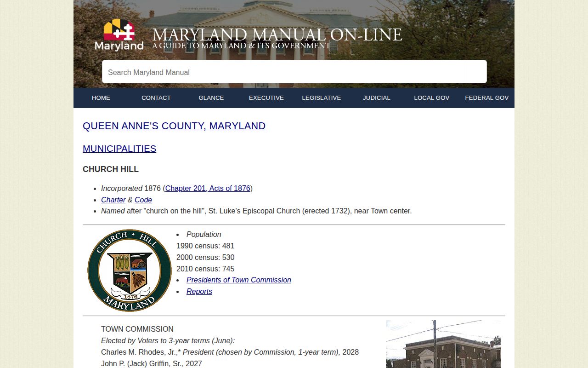Follow the Municipalities heading link
This screenshot has width=588, height=368.
pyautogui.click(x=119, y=149)
